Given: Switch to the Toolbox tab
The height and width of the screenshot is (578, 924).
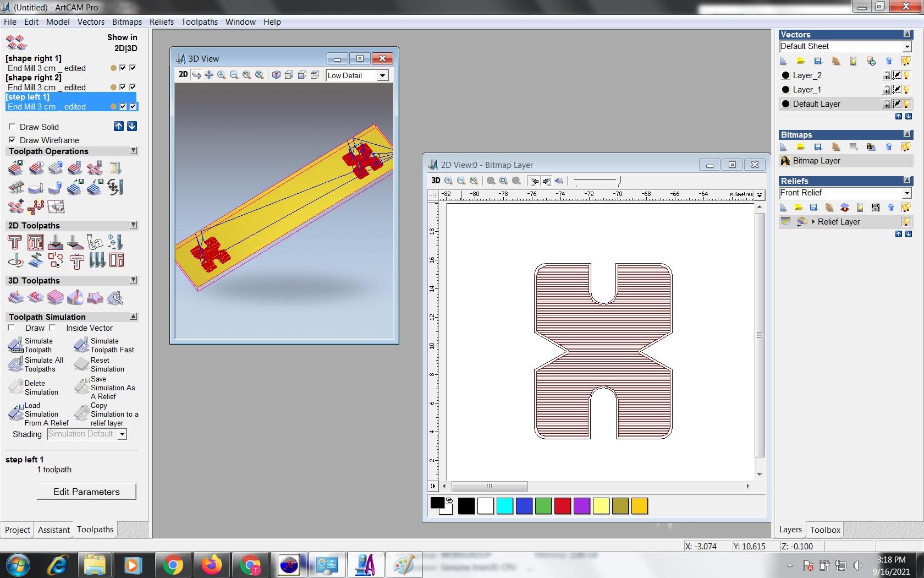Looking at the screenshot, I should pyautogui.click(x=825, y=530).
